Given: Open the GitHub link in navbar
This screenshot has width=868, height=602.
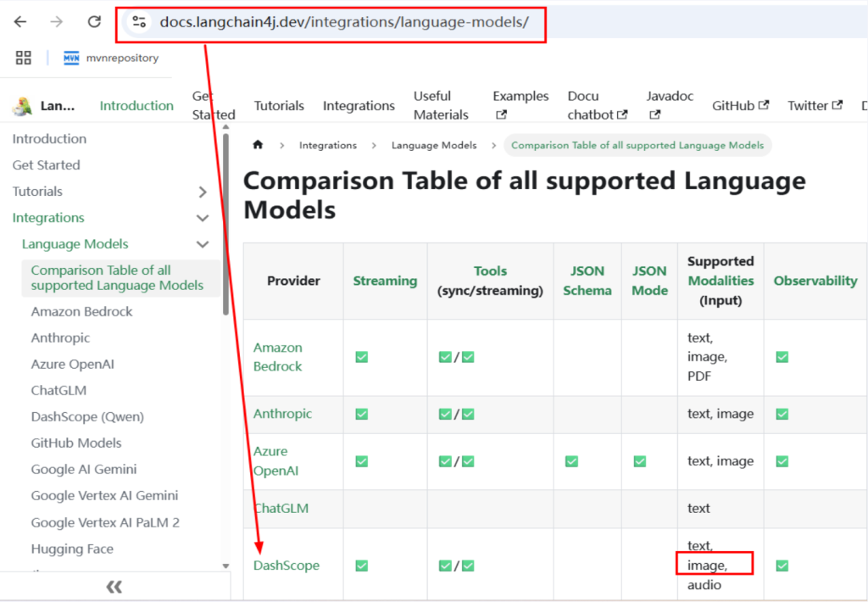Looking at the screenshot, I should [739, 106].
